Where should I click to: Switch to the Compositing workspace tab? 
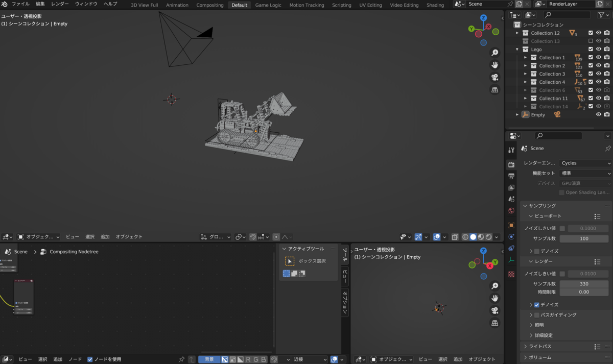click(x=210, y=5)
